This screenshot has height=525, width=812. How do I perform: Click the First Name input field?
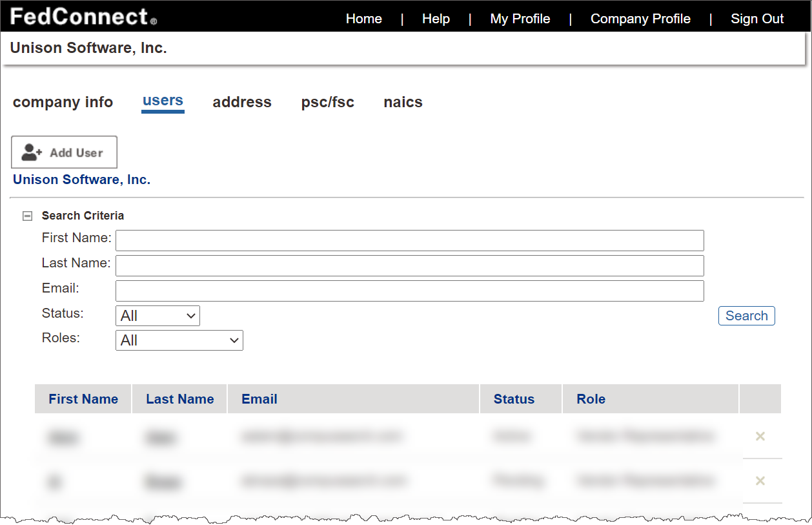coord(409,240)
